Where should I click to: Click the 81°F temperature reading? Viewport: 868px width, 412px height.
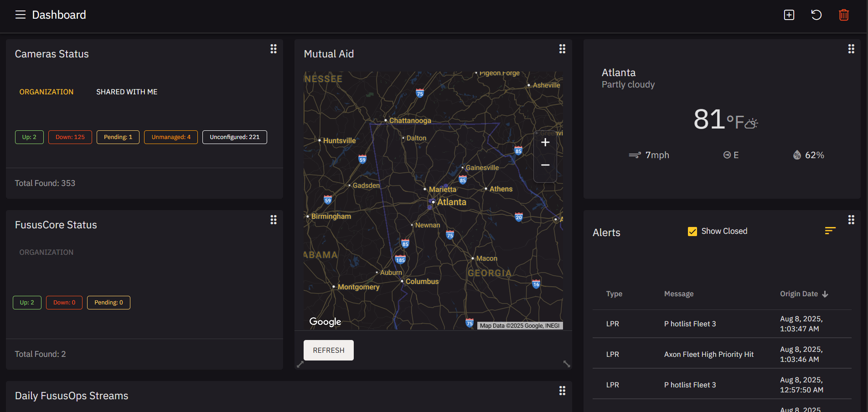pyautogui.click(x=718, y=119)
